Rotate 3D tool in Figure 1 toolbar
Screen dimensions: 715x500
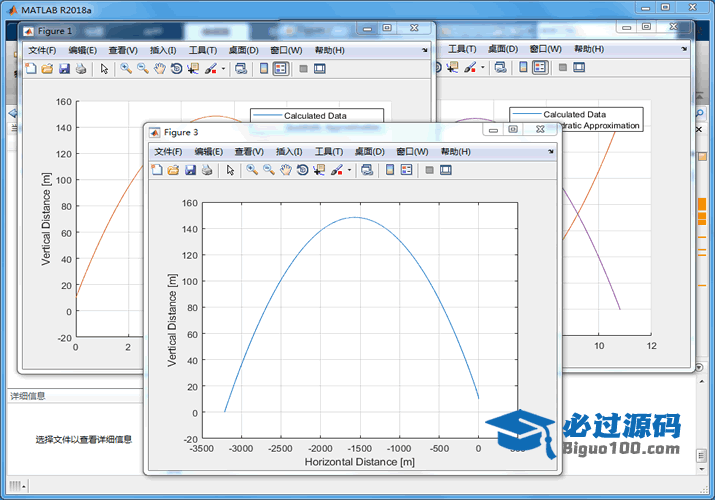pos(176,69)
